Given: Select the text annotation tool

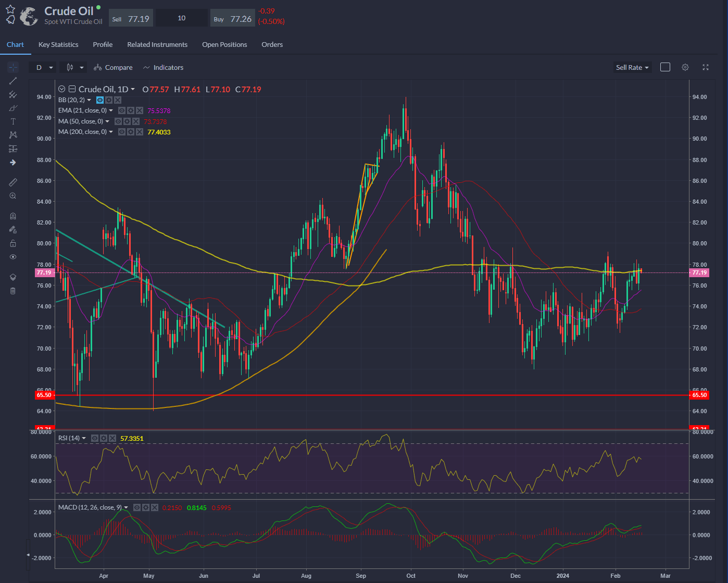Looking at the screenshot, I should tap(13, 121).
